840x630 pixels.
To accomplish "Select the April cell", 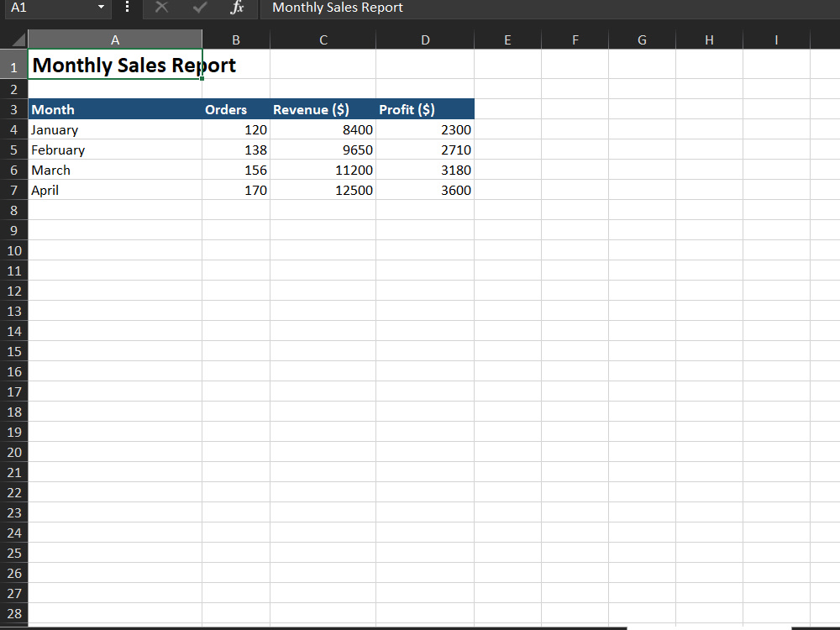I will [115, 190].
